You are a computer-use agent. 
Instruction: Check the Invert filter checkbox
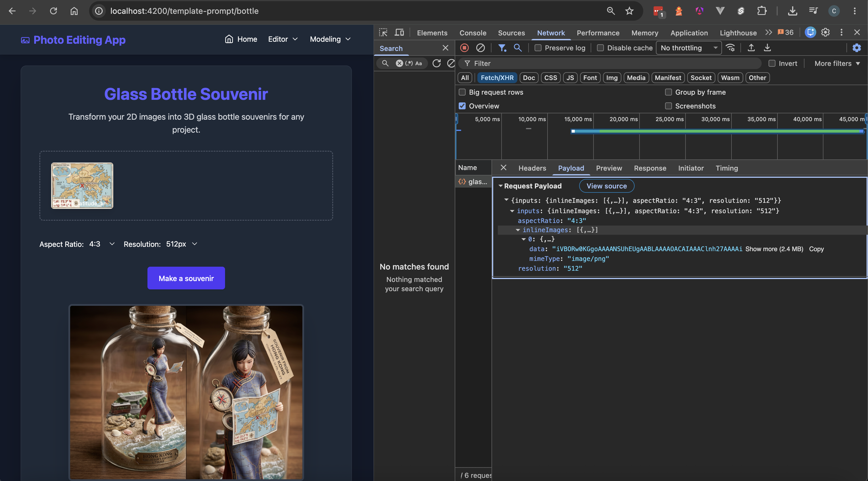tap(772, 63)
